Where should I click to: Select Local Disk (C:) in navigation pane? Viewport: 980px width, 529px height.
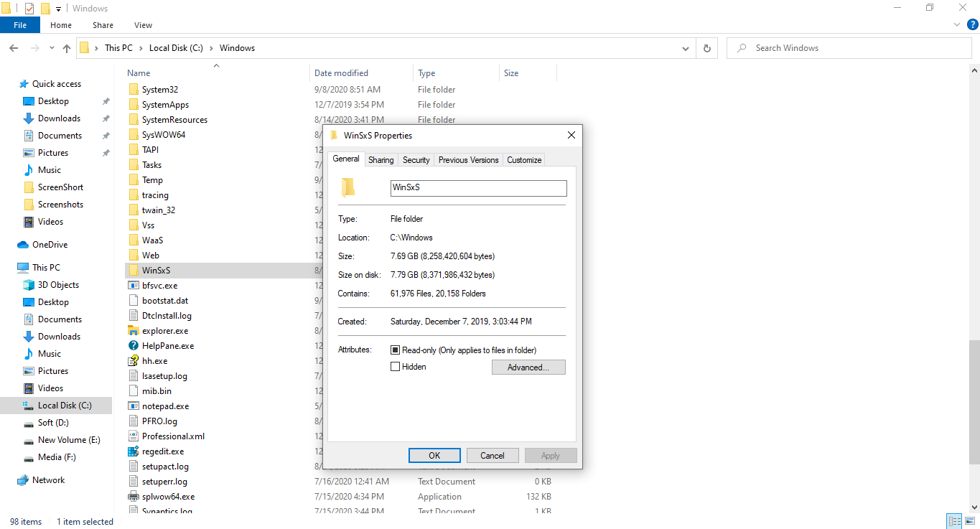click(x=57, y=406)
